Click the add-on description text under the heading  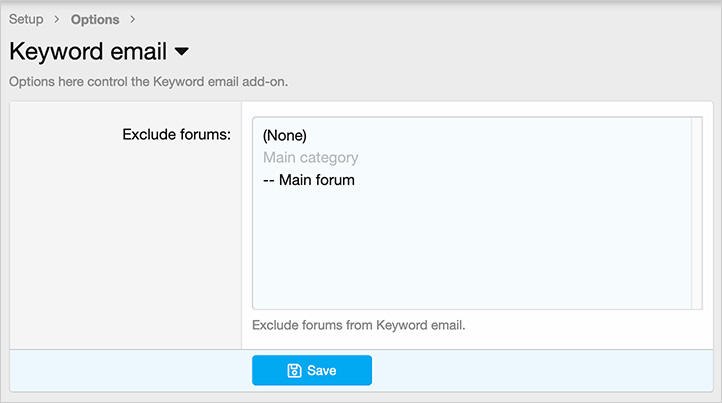click(148, 81)
